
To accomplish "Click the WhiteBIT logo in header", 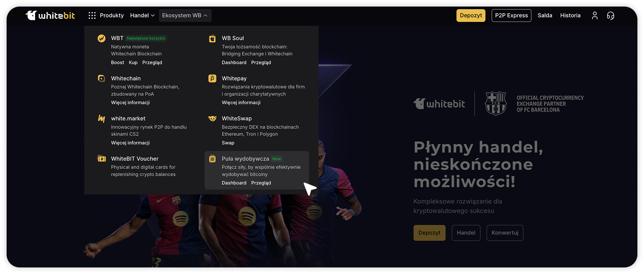I will (x=50, y=15).
